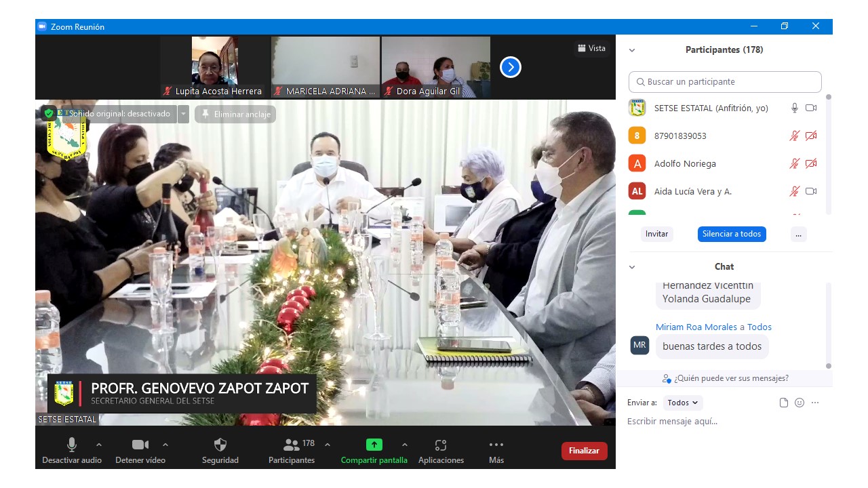This screenshot has height=488, width=868.
Task: Click the Compartir pantalla green icon
Action: pyautogui.click(x=374, y=445)
